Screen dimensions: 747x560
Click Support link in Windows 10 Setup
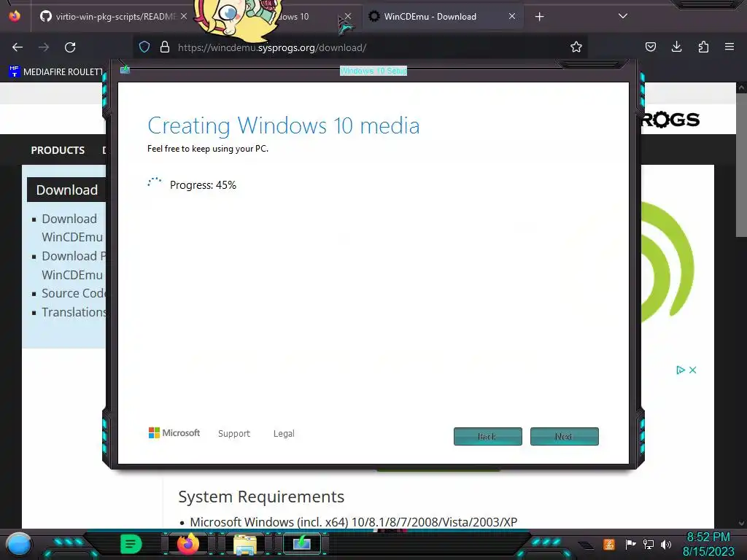click(234, 433)
